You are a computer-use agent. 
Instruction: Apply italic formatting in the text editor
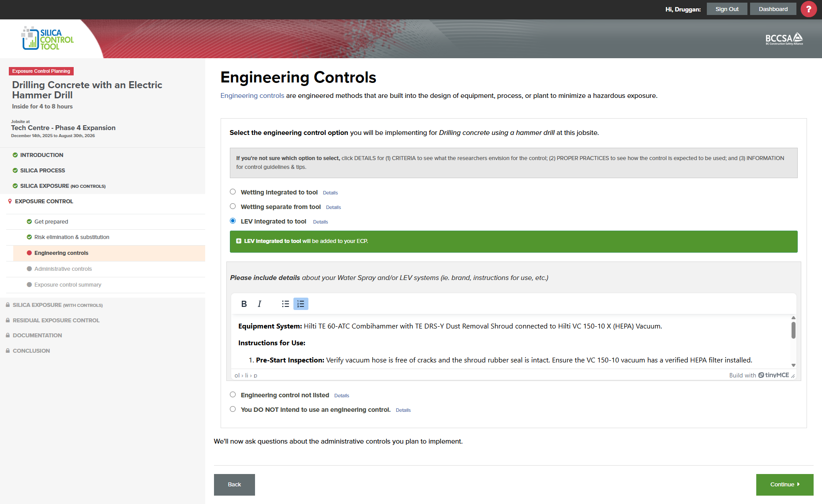(x=259, y=304)
